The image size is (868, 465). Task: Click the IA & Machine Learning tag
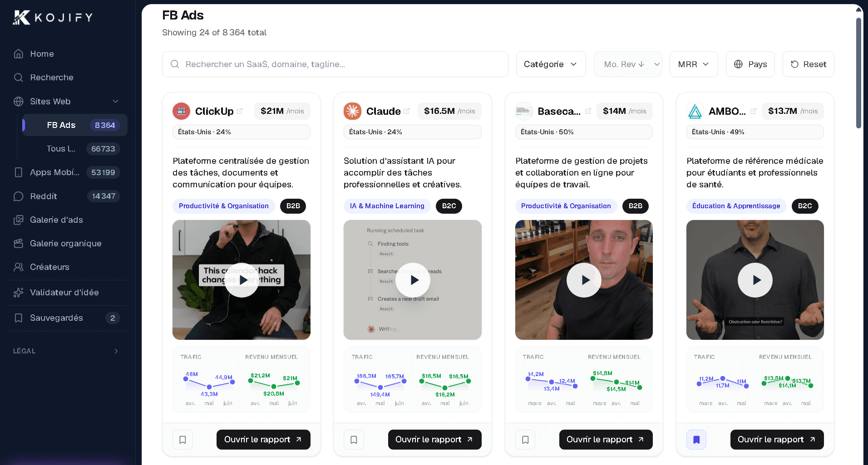pyautogui.click(x=387, y=206)
